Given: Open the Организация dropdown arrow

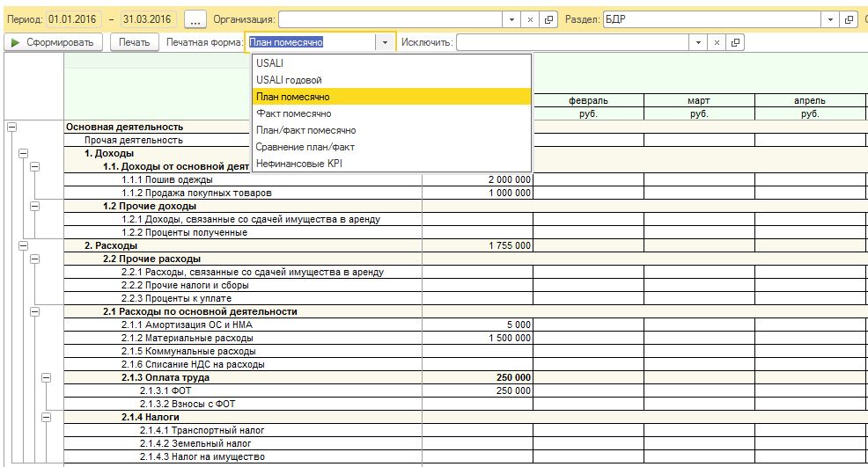Looking at the screenshot, I should click(511, 19).
